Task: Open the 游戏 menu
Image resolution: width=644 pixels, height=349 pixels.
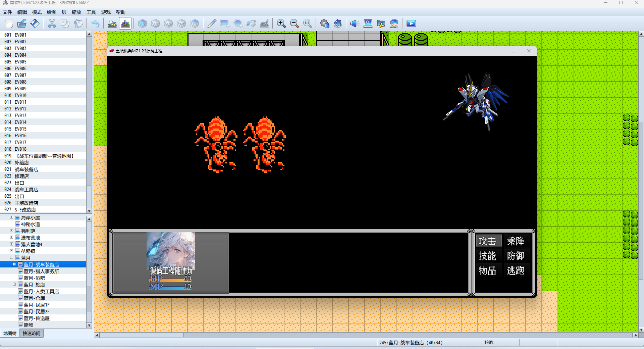Action: point(106,12)
